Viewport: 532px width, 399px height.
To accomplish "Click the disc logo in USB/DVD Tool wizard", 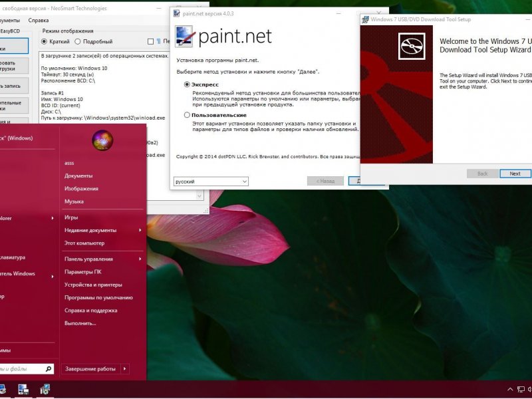I will [x=412, y=46].
